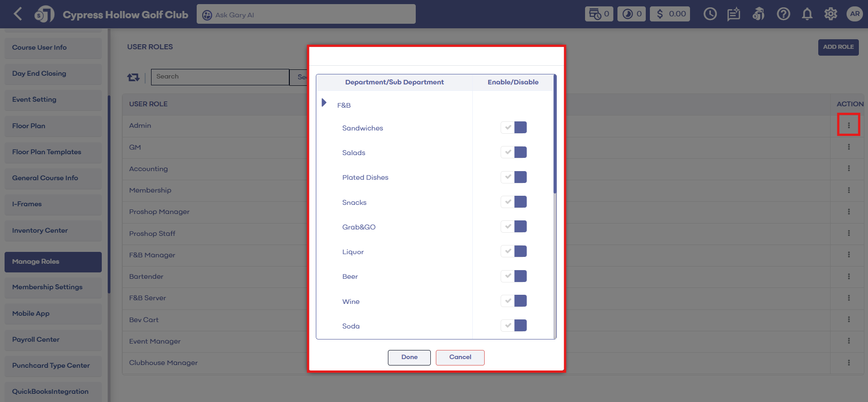This screenshot has height=402, width=868.
Task: Open the action menu for Admin role
Action: (848, 125)
